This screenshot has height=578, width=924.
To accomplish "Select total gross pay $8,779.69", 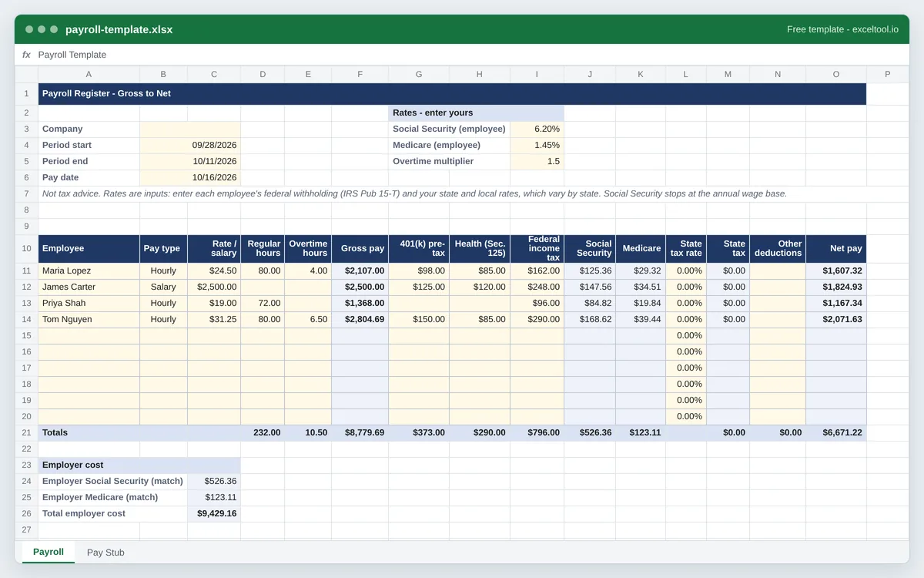I will (360, 432).
